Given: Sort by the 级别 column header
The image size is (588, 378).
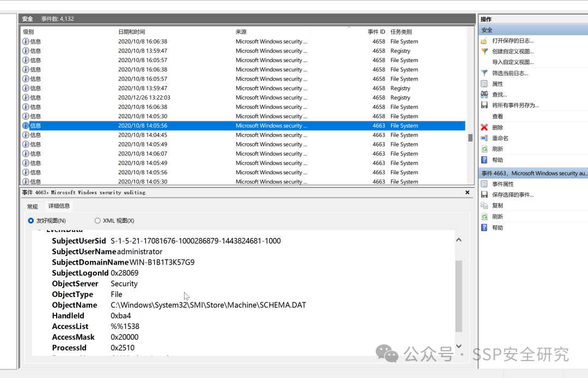Looking at the screenshot, I should 68,32.
